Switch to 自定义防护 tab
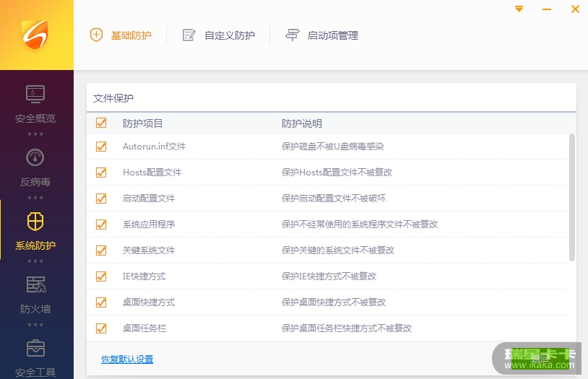 click(230, 35)
